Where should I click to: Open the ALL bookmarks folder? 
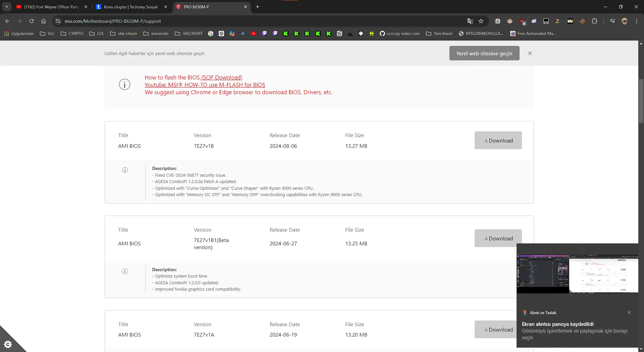click(47, 34)
